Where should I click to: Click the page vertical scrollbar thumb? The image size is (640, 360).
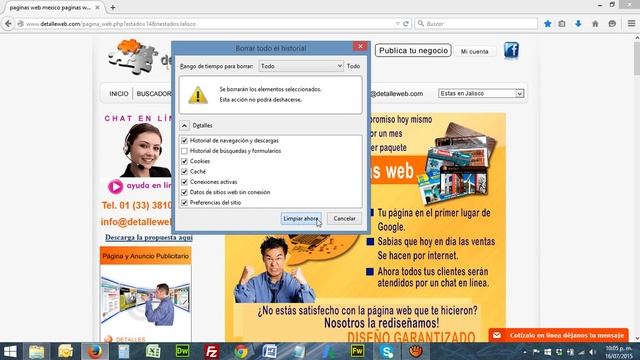(637, 58)
